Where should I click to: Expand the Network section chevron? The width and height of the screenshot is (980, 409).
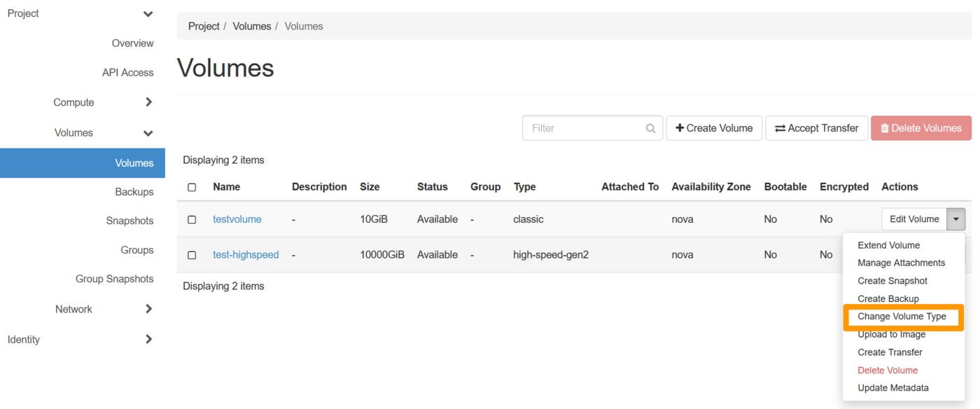[x=148, y=308]
